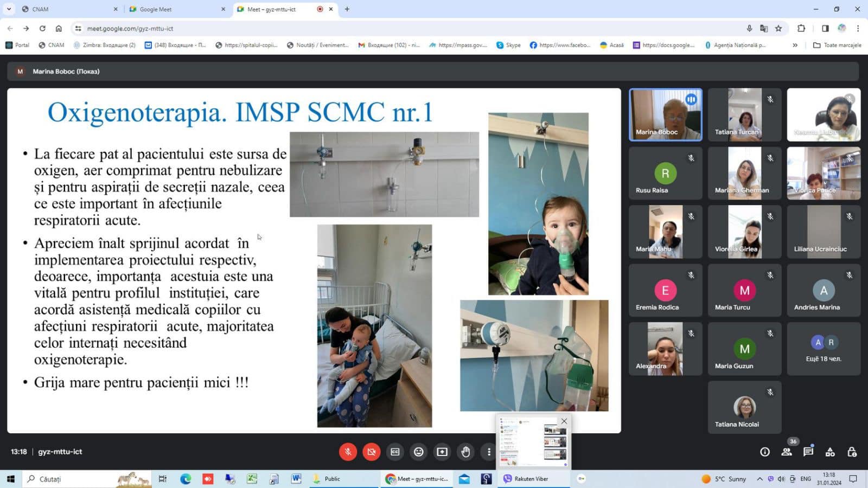Open Rakuten Viber from the taskbar
Viewport: 868px width, 488px height.
[x=526, y=479]
